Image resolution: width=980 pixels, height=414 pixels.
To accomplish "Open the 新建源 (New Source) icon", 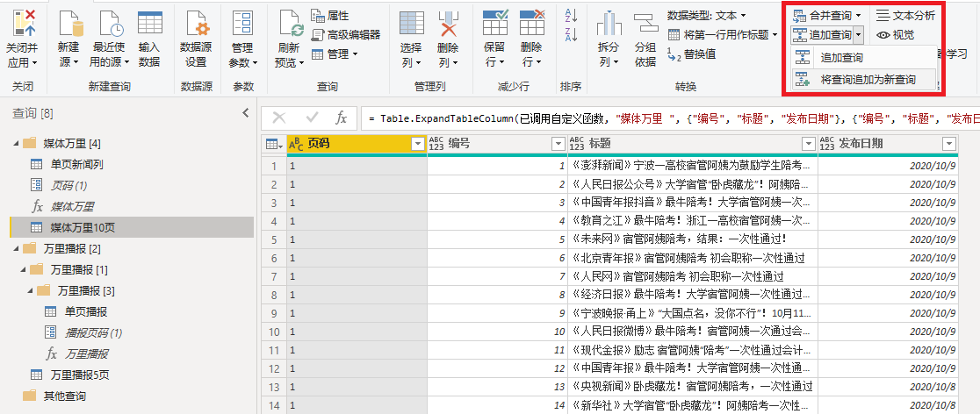I will coord(68,26).
